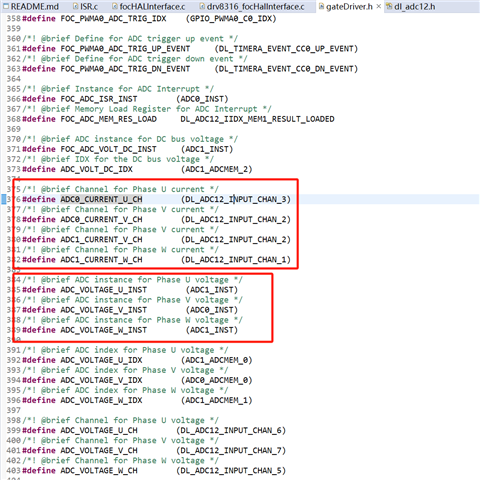
Task: Click the ADC1_ADCMEM_2 value
Action: 217,169
